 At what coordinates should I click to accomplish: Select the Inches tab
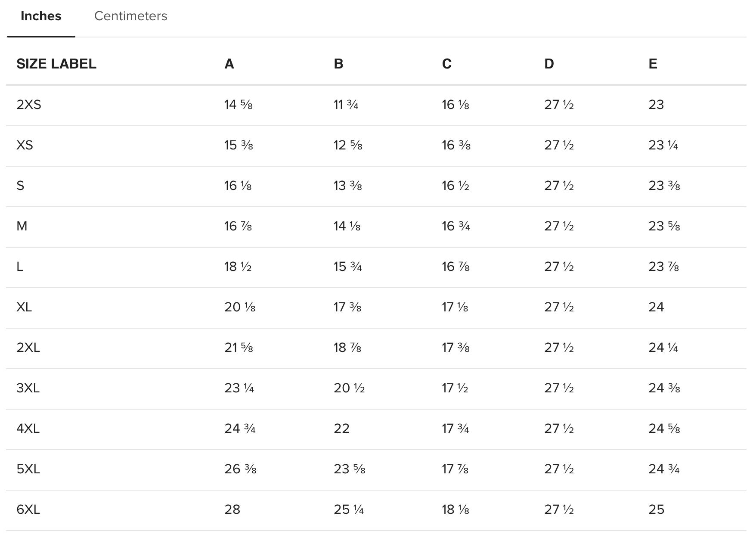click(41, 16)
